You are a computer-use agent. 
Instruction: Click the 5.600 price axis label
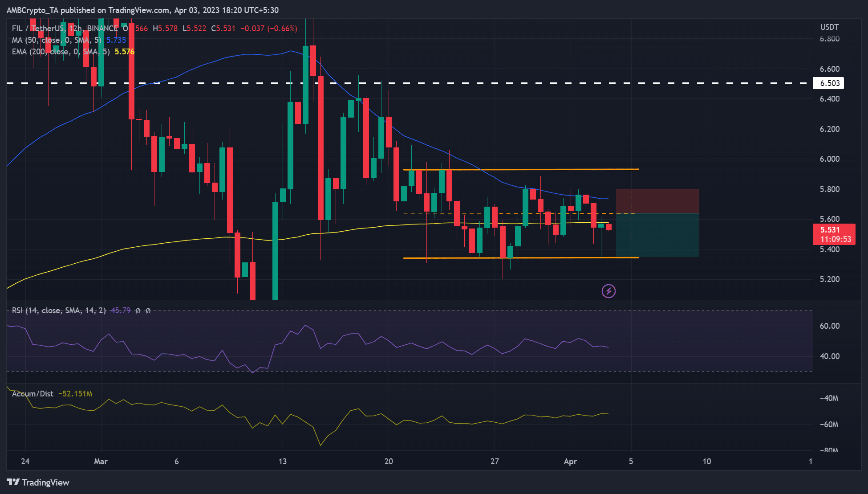tap(830, 219)
